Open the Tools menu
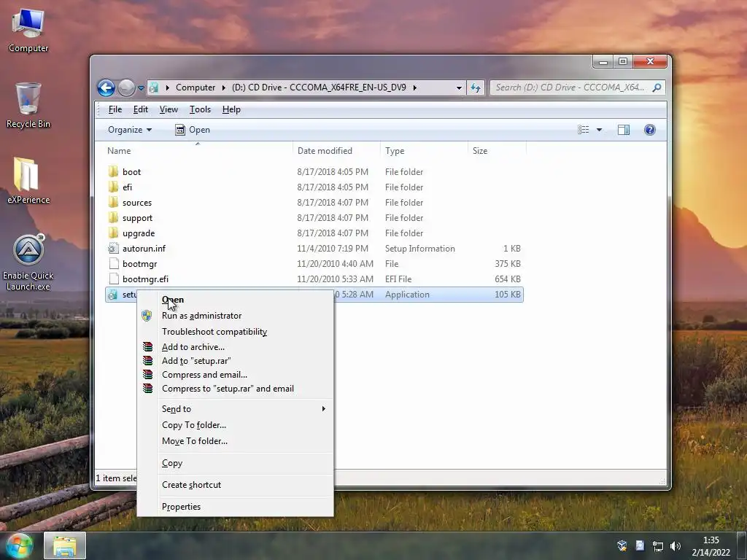This screenshot has width=747, height=560. coord(200,109)
